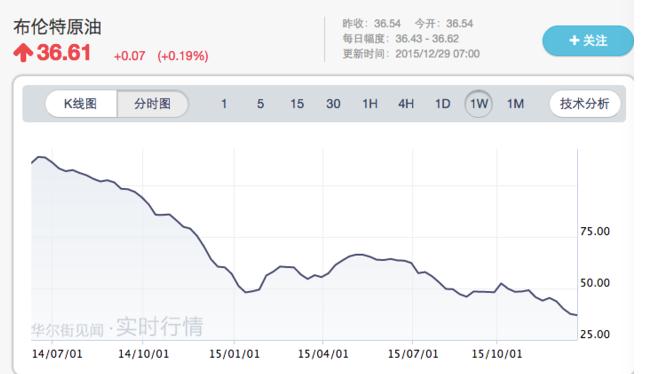Click the 15/10/01 date axis label
The image size is (649, 374).
[x=497, y=354]
